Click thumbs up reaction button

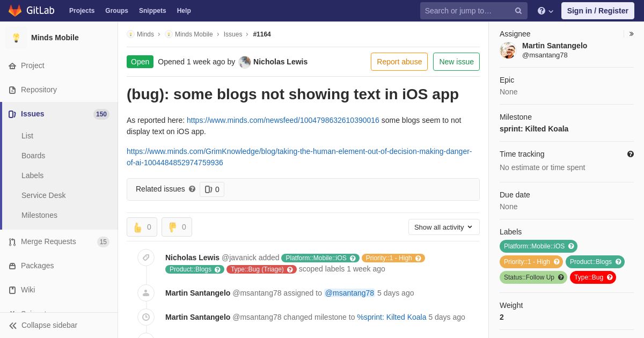click(x=142, y=227)
